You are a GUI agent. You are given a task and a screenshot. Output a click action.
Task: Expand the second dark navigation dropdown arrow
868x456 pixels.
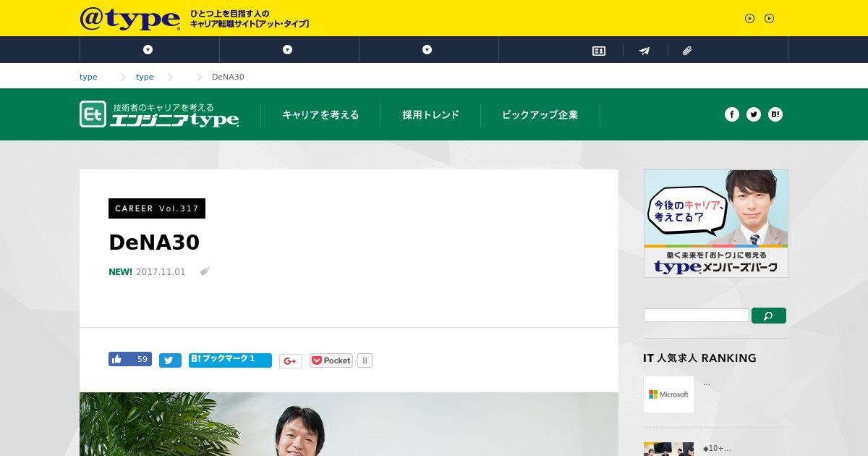[287, 50]
